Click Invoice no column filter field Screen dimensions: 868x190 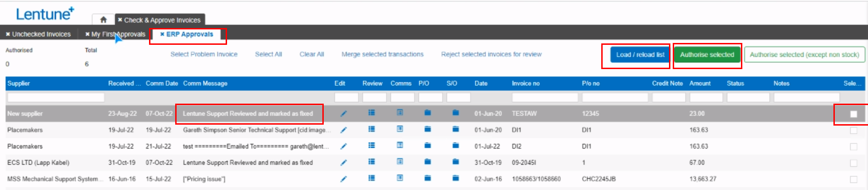[x=545, y=97]
